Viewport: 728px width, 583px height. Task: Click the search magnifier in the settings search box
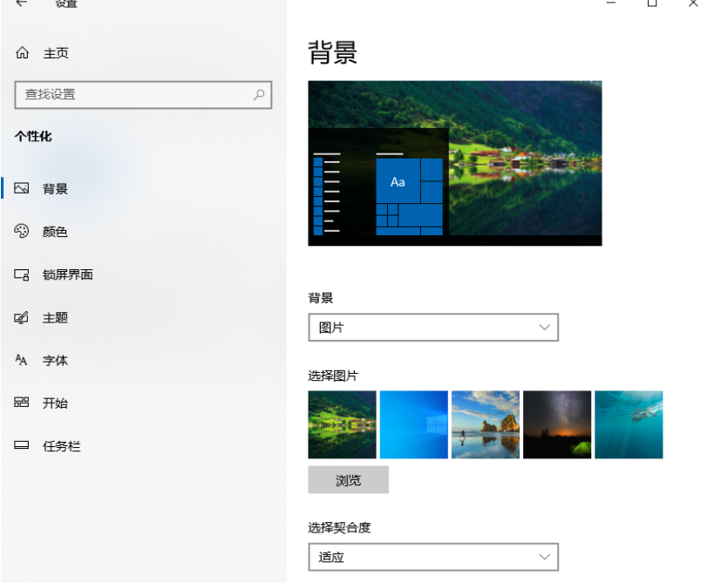[258, 95]
